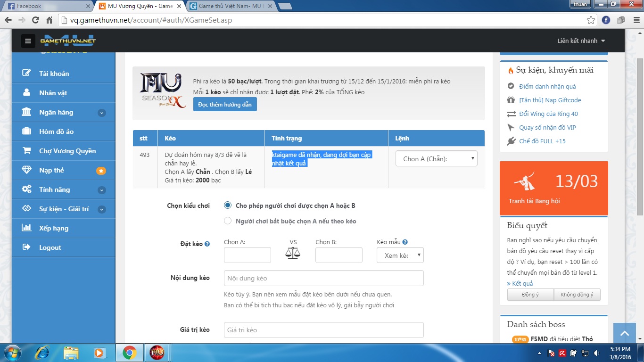Viewport: 644px width, 362px height.
Task: Select 'Cho phép người chơi được chọn A hoặc B'
Action: coord(228,206)
